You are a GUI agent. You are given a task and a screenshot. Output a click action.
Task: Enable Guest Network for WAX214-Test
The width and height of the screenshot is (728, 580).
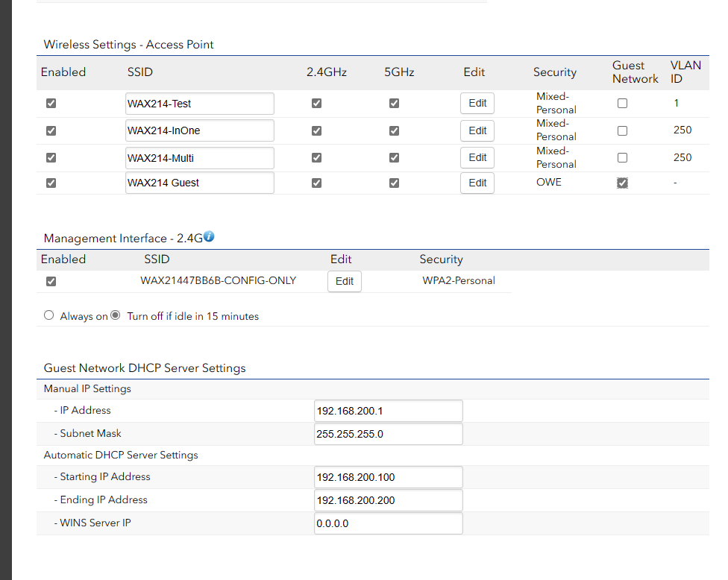coord(622,104)
